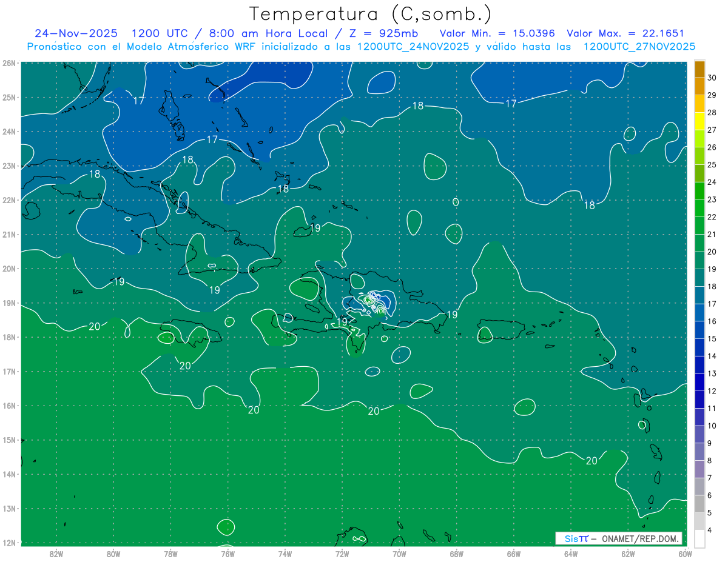Click the longitude axis label "72W"
Viewport: 728px width, 562px height.
(342, 554)
